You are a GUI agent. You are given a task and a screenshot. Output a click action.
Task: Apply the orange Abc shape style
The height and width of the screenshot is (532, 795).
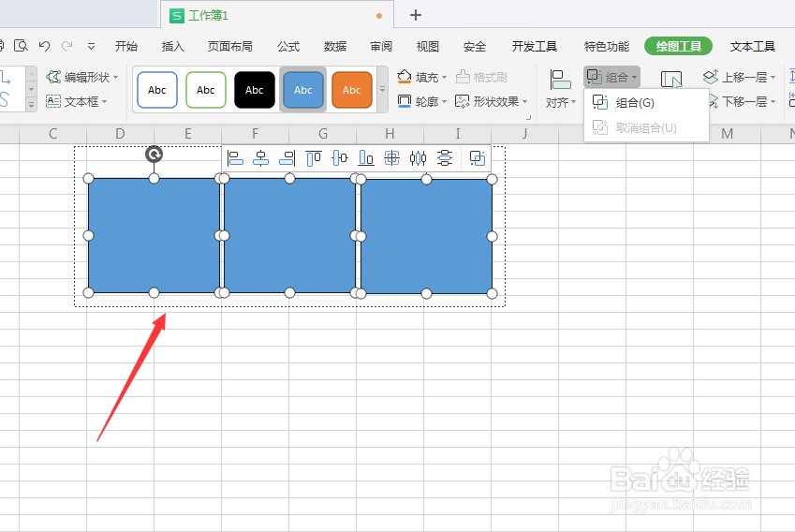pos(352,90)
